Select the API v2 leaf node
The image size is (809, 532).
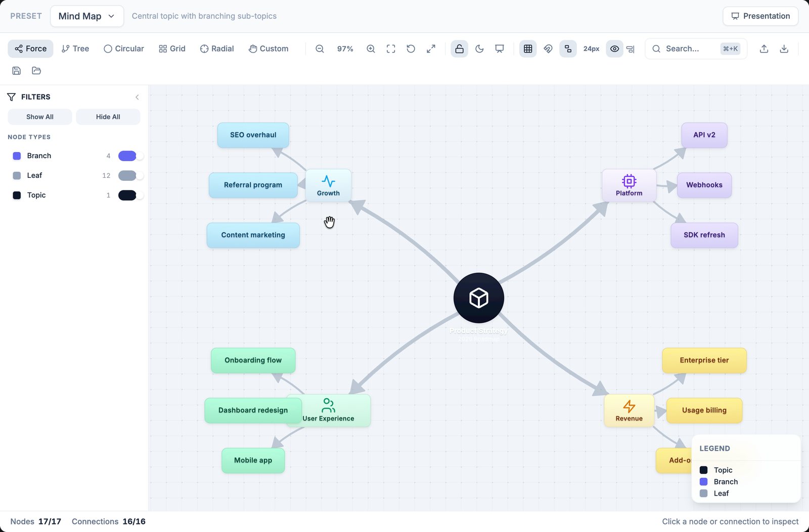[x=704, y=135]
